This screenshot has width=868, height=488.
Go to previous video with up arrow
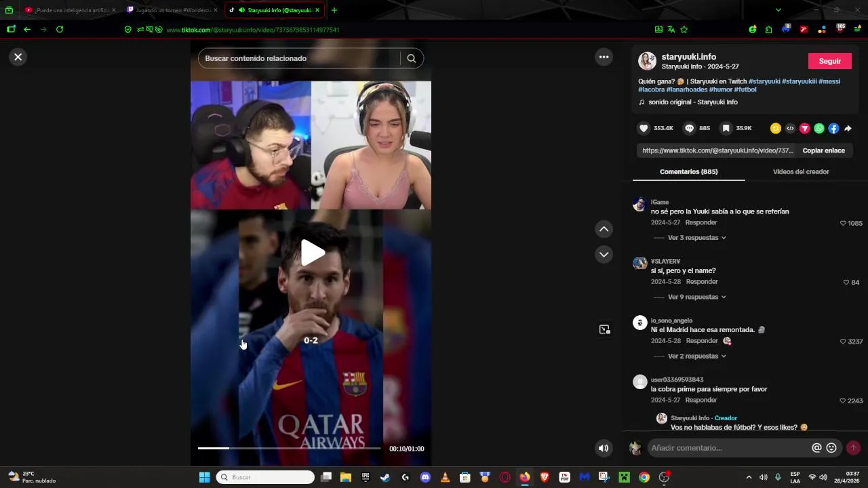click(604, 229)
